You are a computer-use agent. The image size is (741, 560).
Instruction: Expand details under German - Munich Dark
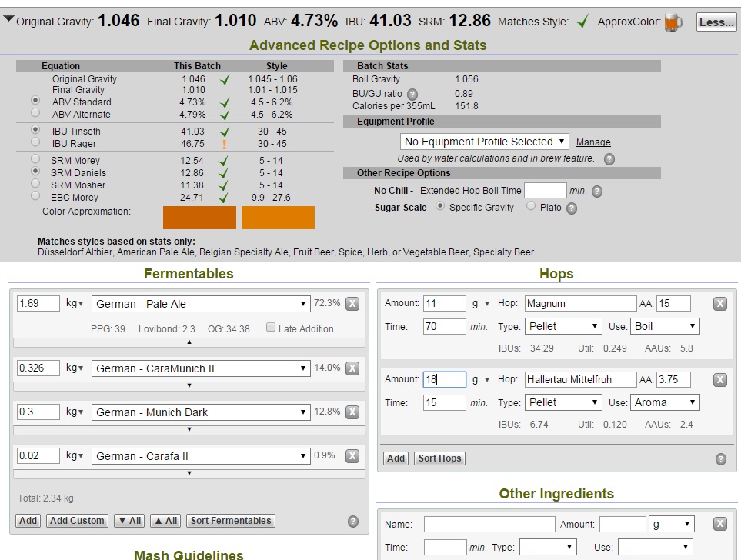coord(189,430)
